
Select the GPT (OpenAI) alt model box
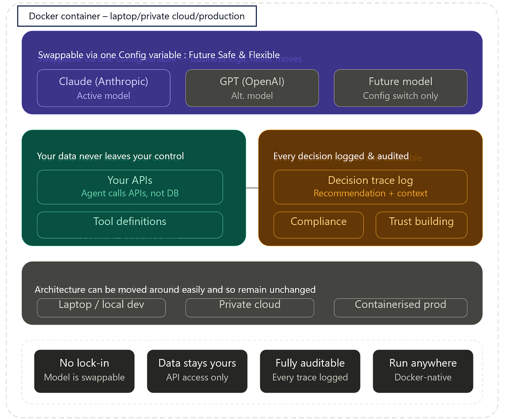[252, 88]
